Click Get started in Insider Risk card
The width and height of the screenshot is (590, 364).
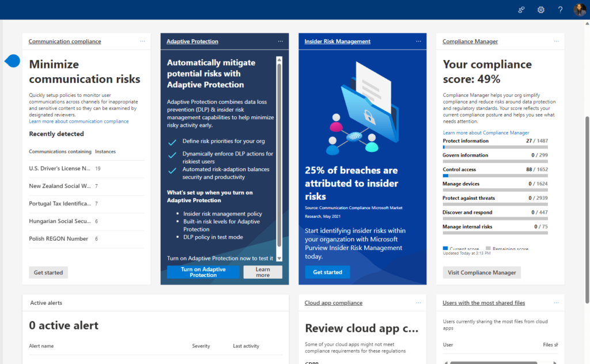[x=327, y=272]
